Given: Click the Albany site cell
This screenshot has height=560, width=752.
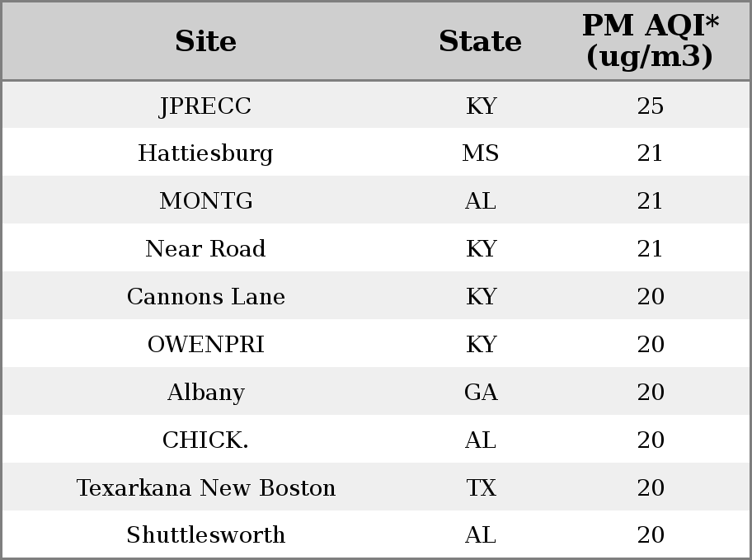Looking at the screenshot, I should (206, 392).
